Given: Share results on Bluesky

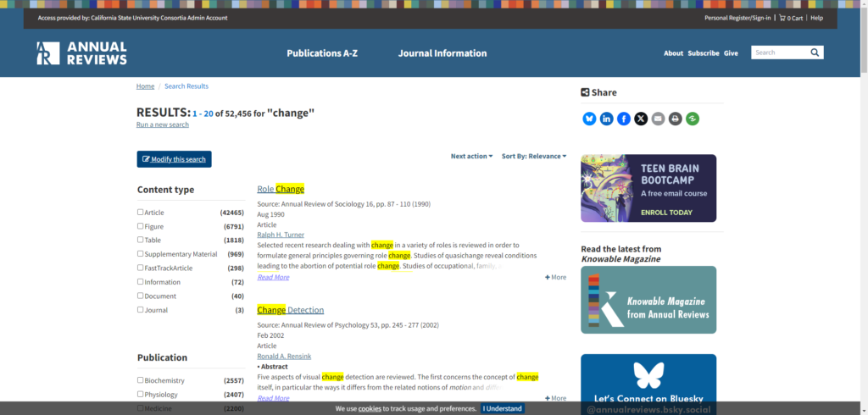Looking at the screenshot, I should 589,119.
